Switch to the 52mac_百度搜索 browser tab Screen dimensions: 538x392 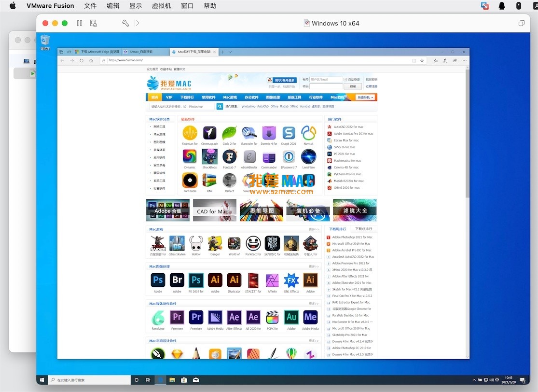(145, 52)
